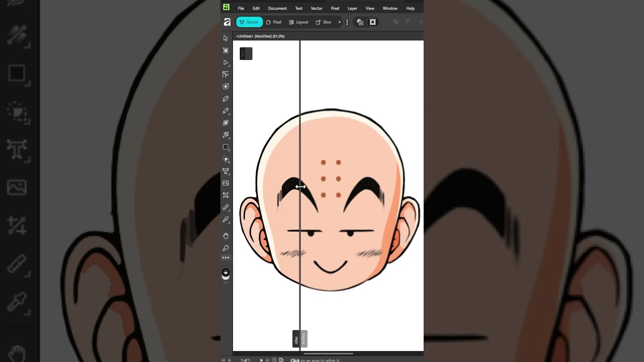Image resolution: width=644 pixels, height=362 pixels.
Task: Click the stroke/fill color well
Action: pyautogui.click(x=225, y=274)
